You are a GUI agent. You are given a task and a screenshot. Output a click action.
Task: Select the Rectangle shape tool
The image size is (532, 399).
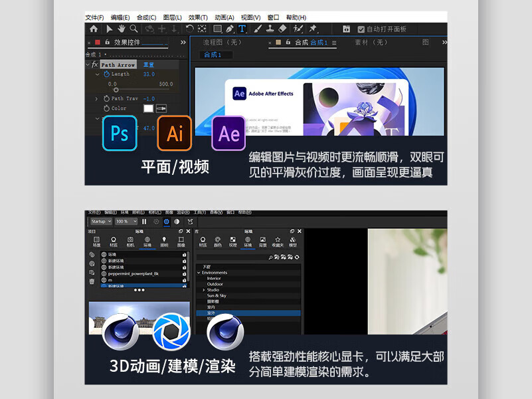tap(217, 29)
